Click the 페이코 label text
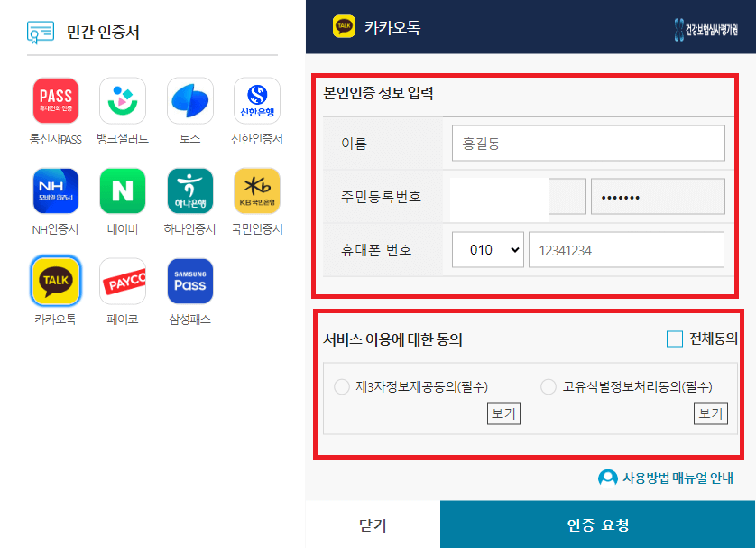 [123, 320]
